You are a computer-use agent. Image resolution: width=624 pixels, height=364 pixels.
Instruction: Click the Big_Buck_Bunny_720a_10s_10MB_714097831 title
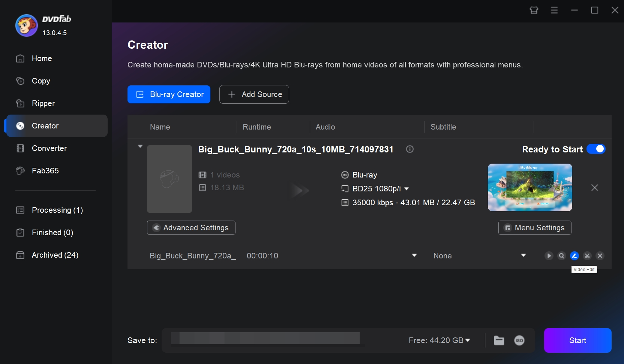[x=295, y=149]
